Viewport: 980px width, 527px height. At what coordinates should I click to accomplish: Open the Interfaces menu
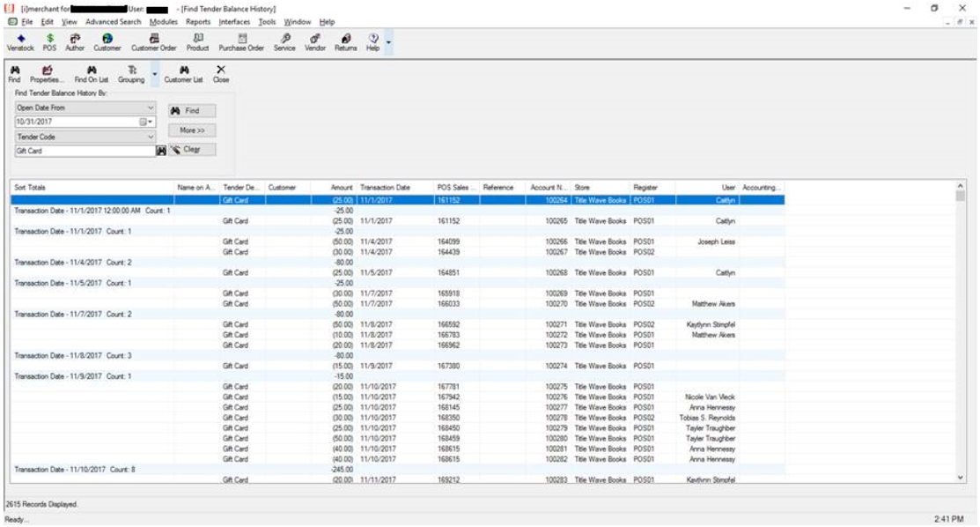(234, 22)
